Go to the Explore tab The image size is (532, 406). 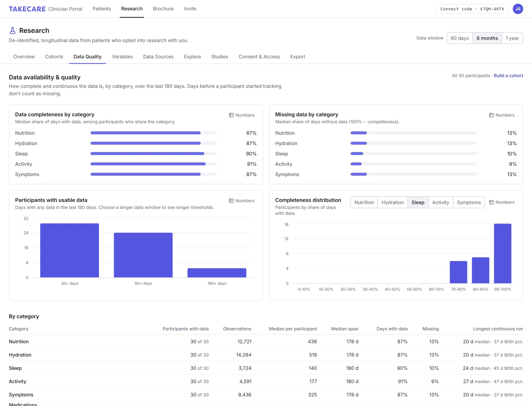coord(192,57)
